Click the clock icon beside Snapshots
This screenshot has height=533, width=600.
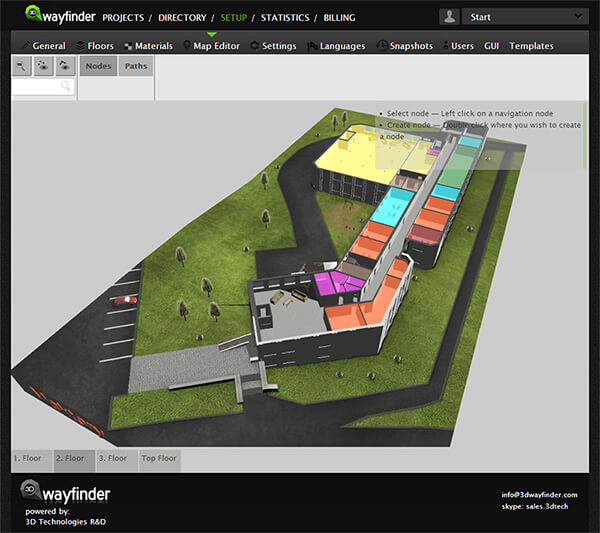pos(382,45)
